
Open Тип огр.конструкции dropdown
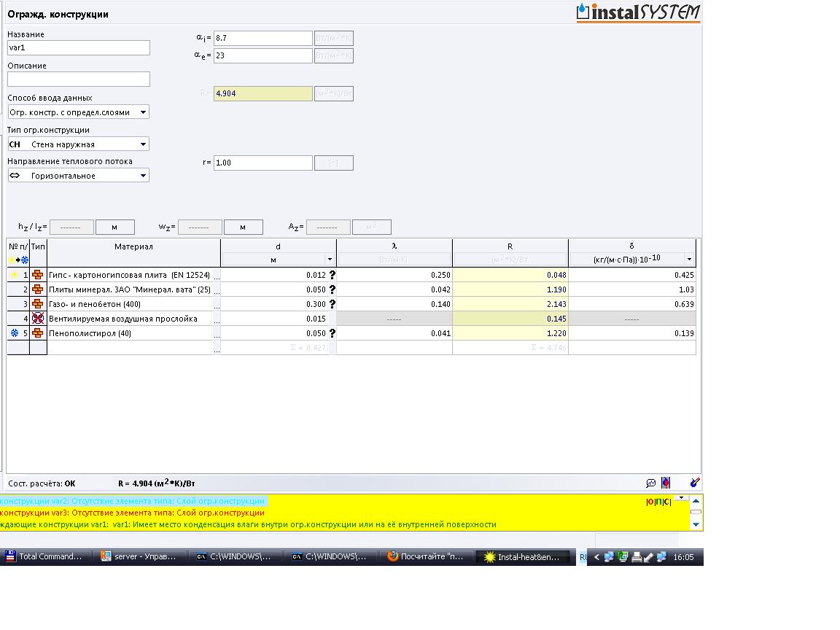pos(143,144)
